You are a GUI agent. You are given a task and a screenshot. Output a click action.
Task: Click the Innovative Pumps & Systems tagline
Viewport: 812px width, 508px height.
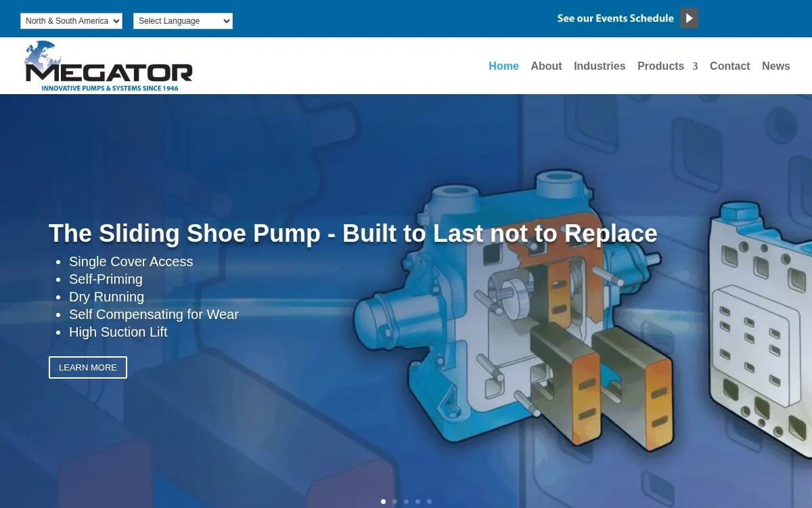110,88
